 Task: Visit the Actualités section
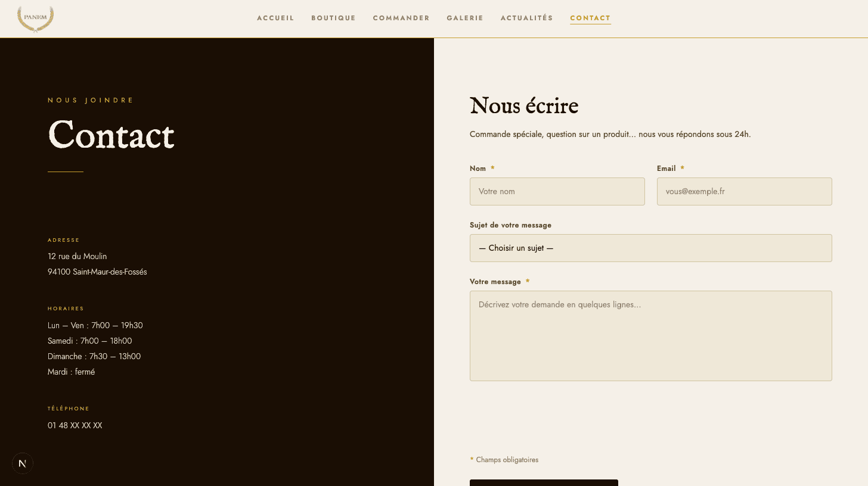click(527, 18)
